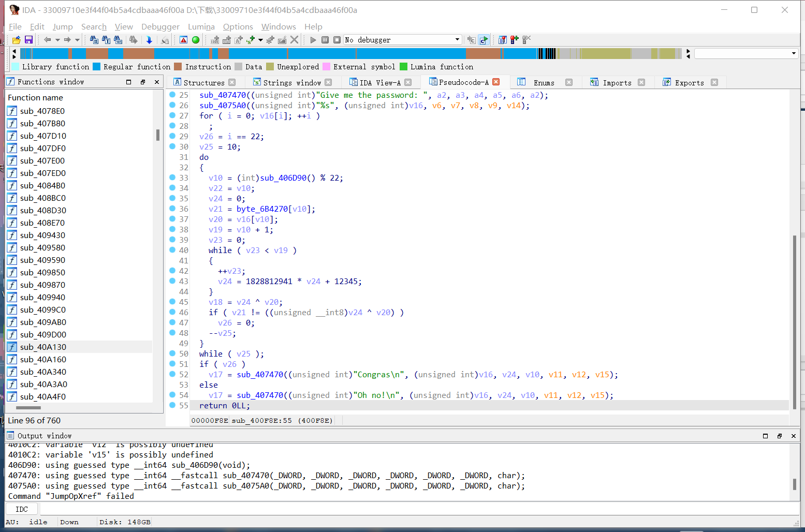Open the Search menu
This screenshot has width=805, height=532.
(x=94, y=26)
